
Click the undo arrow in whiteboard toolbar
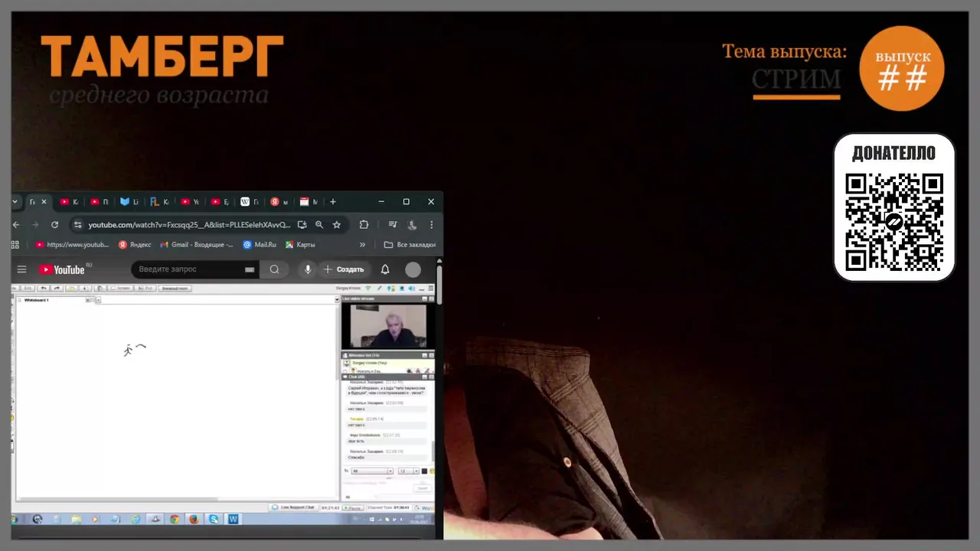point(44,289)
